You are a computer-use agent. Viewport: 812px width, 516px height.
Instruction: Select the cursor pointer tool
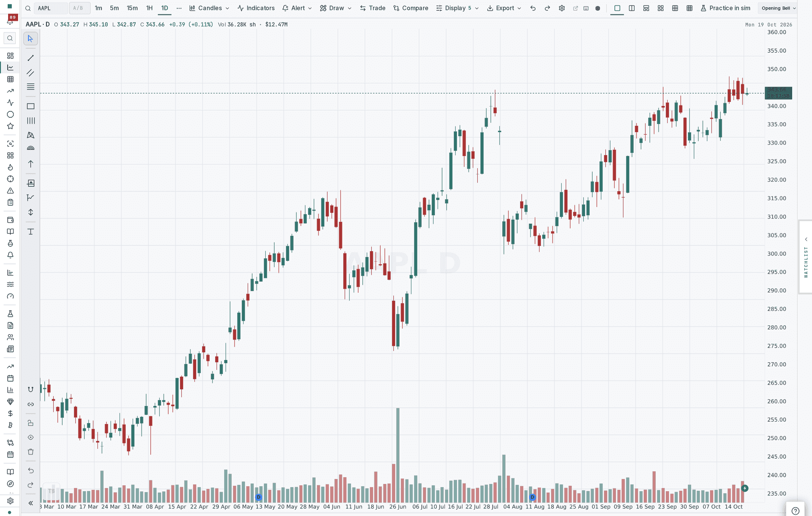31,38
